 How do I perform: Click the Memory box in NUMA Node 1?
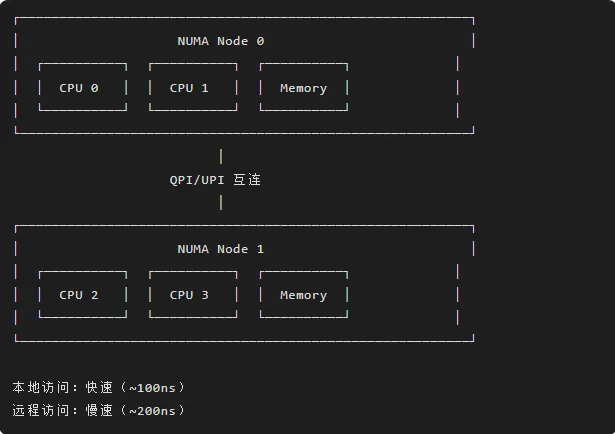tap(303, 295)
